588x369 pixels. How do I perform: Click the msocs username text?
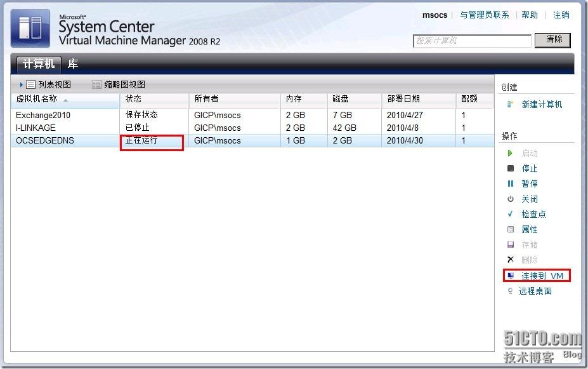(x=434, y=15)
